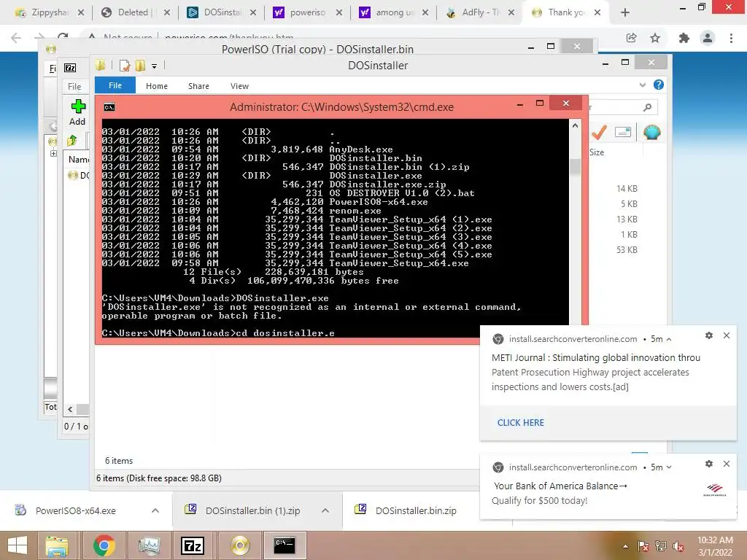Dismiss the Bank of America notification

(726, 463)
